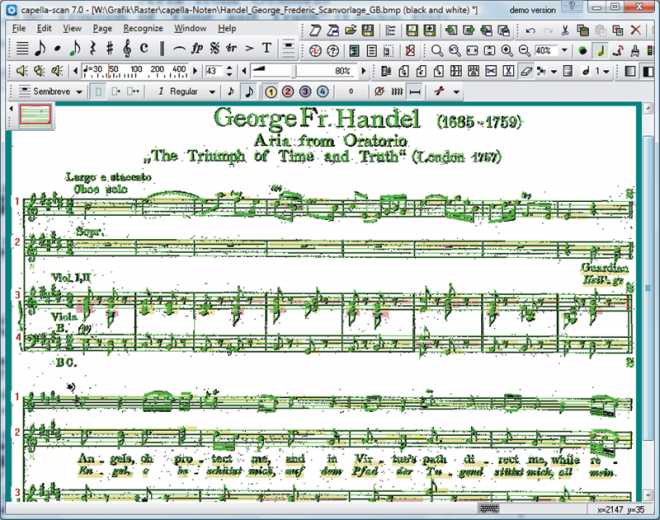Click the red X delete icon
660x520 pixels.
[636, 30]
